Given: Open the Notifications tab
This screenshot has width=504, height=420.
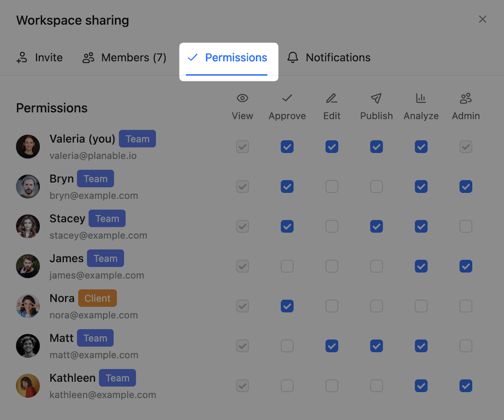Looking at the screenshot, I should 338,58.
